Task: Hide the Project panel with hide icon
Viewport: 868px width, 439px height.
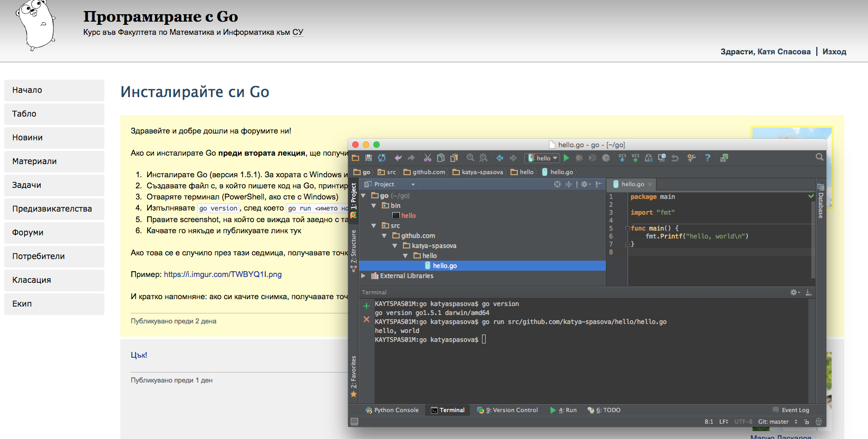Action: click(x=599, y=184)
